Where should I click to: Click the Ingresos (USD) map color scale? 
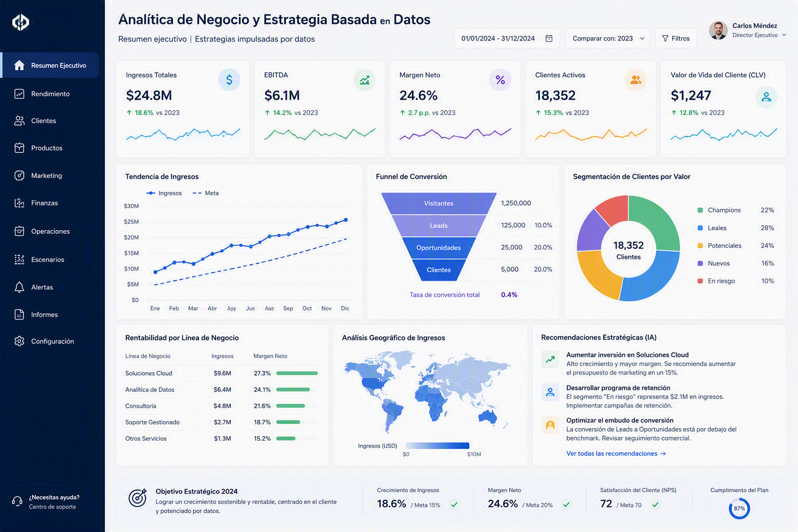click(x=437, y=446)
